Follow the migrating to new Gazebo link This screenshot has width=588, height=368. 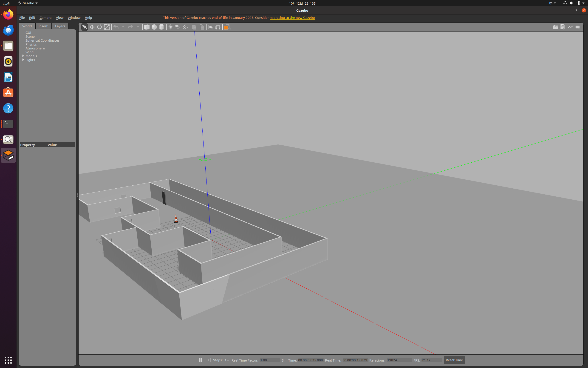(292, 17)
